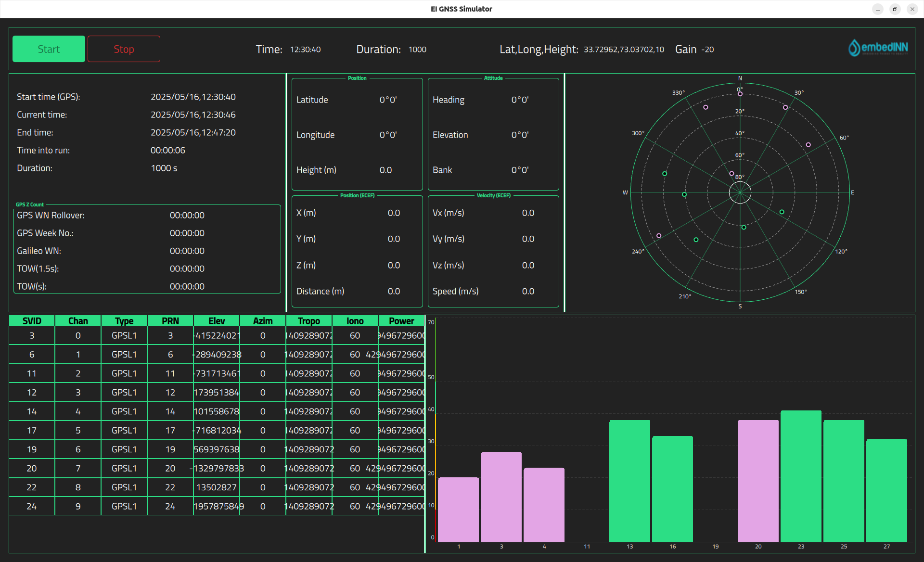Select the Chan column header
Image resolution: width=924 pixels, height=562 pixels.
click(x=77, y=320)
